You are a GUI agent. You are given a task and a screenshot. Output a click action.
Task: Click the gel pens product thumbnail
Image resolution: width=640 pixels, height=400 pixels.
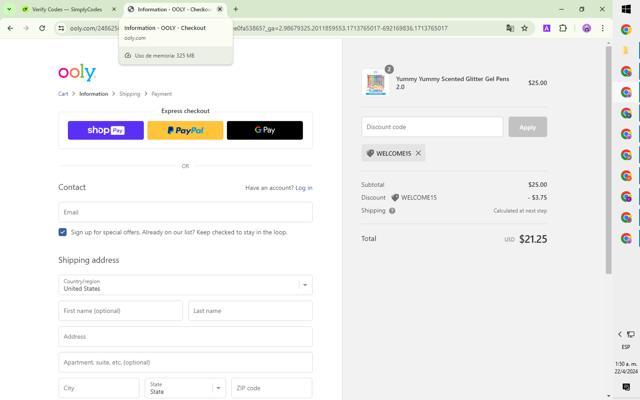coord(376,83)
